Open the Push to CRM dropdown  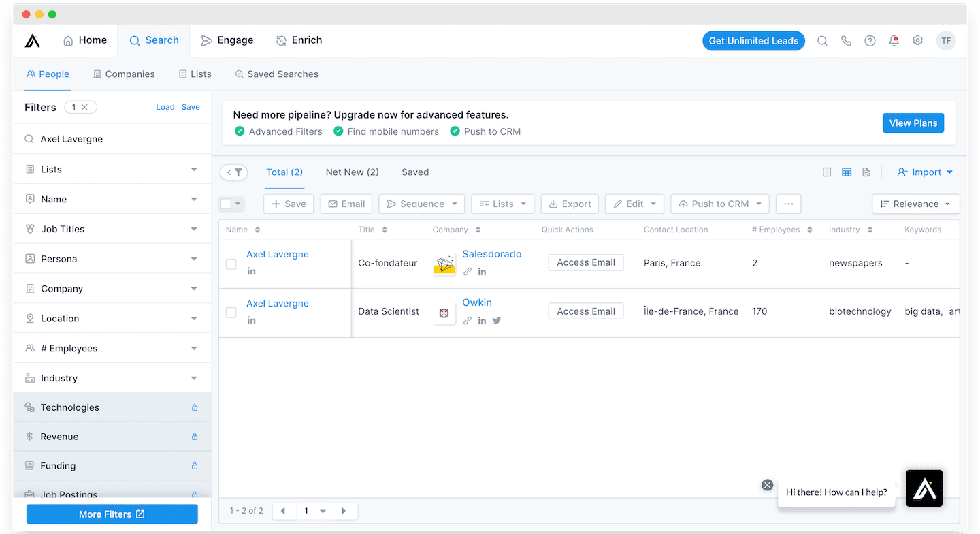(720, 204)
